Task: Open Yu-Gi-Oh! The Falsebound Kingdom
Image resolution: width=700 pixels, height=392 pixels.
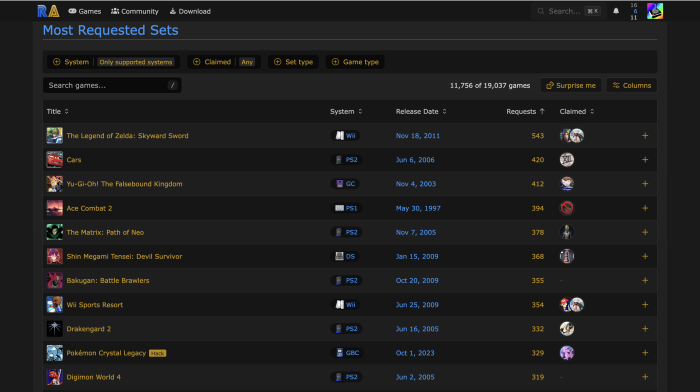Action: (124, 184)
